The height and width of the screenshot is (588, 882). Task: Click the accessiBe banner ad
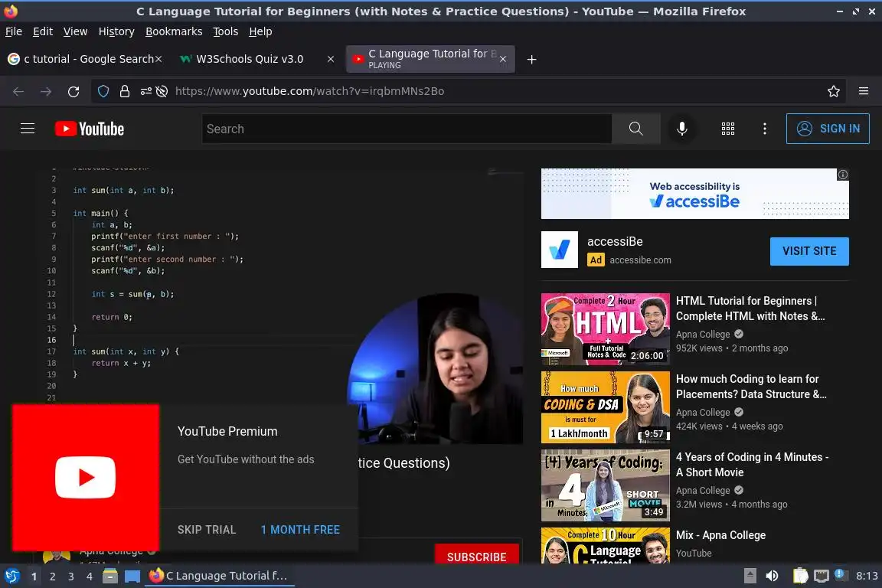[694, 194]
